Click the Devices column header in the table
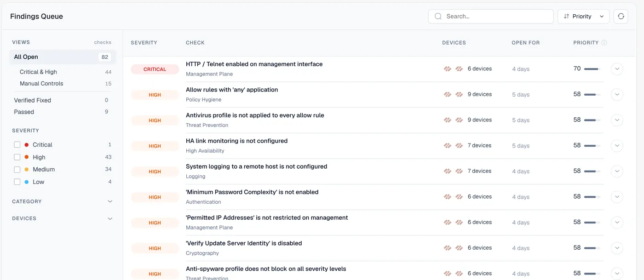 (x=454, y=43)
